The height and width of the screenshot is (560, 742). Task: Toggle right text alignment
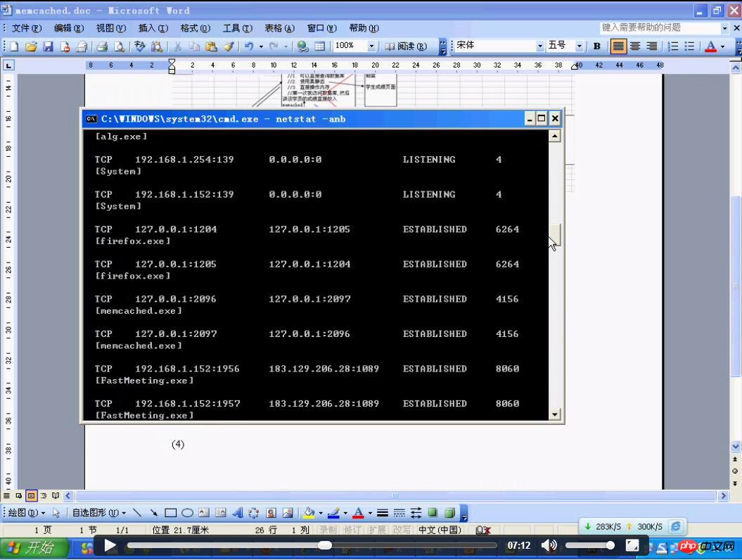(x=652, y=46)
